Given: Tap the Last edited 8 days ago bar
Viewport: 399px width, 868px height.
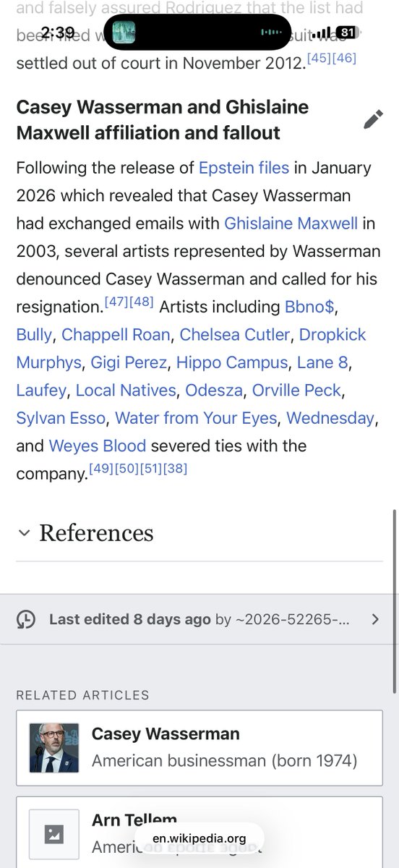Looking at the screenshot, I should click(199, 619).
